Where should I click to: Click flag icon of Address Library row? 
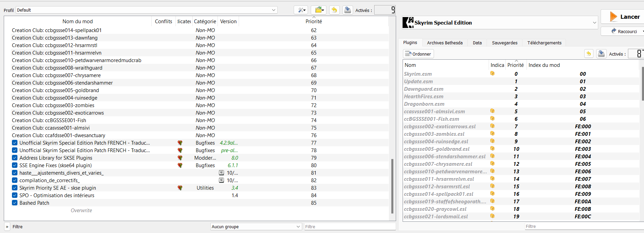(x=180, y=158)
